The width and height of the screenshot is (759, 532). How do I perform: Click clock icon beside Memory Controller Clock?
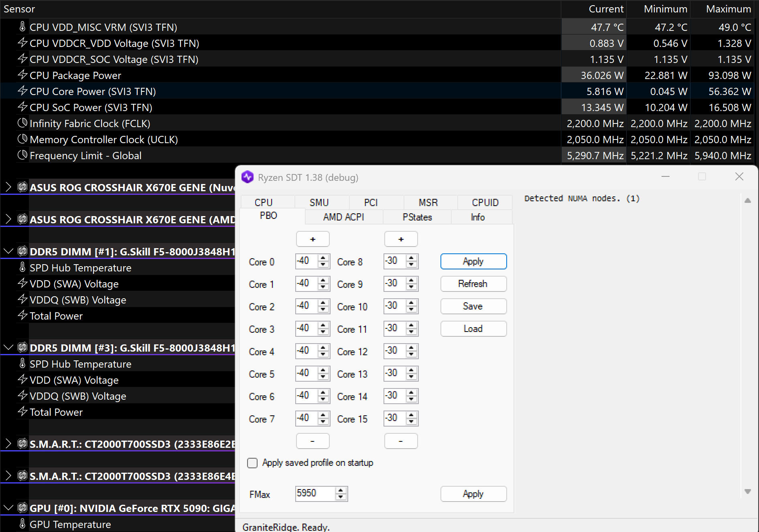point(22,139)
